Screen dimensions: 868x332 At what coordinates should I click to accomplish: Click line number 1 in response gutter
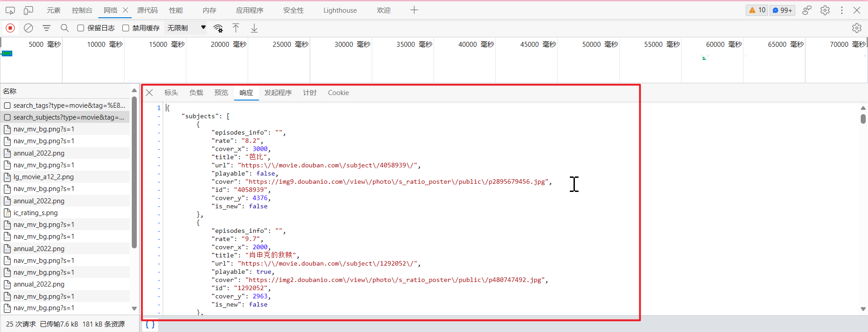coord(159,108)
